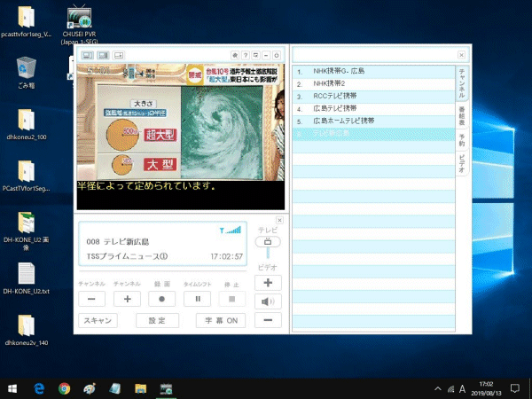Close the channel list panel with its X
This screenshot has width=532, height=399.
click(x=461, y=55)
